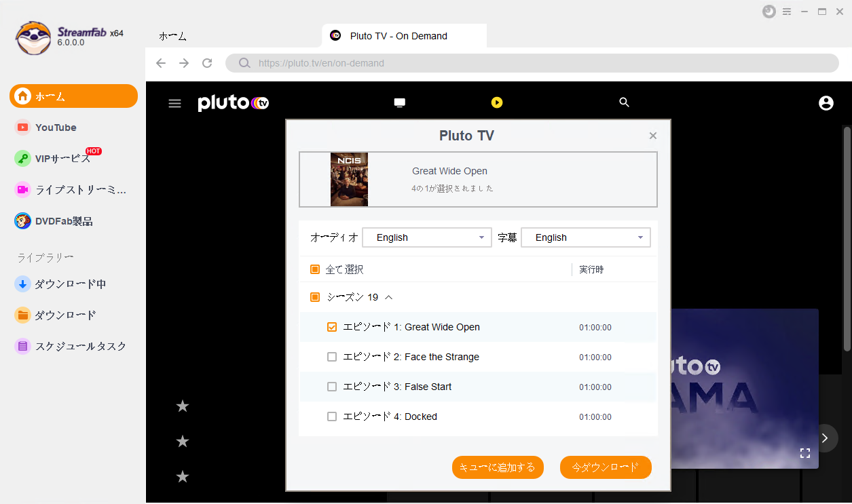This screenshot has width=852, height=504.
Task: Switch to Pluto TV - On Demand tab
Action: [404, 36]
